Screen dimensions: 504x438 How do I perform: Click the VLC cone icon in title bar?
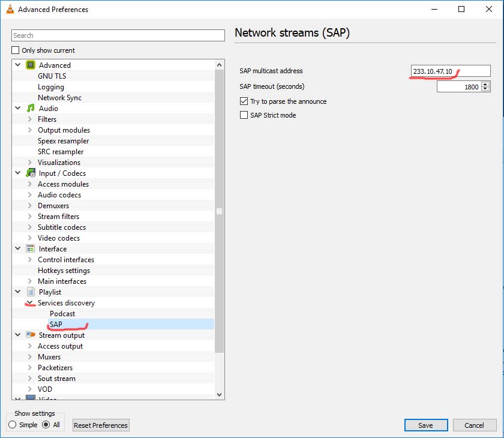tap(10, 10)
